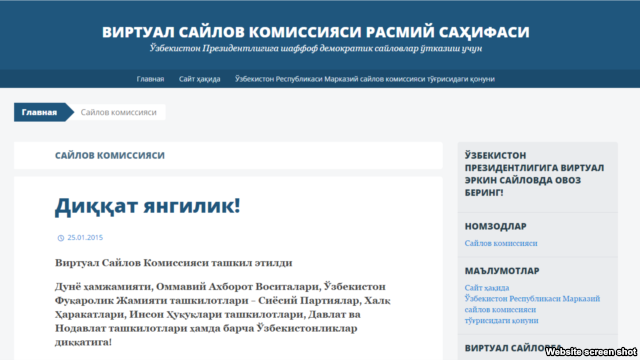Screen dimensions: 640x360
Task: Select the Сайлов комиссияси breadcrumb item
Action: (118, 112)
